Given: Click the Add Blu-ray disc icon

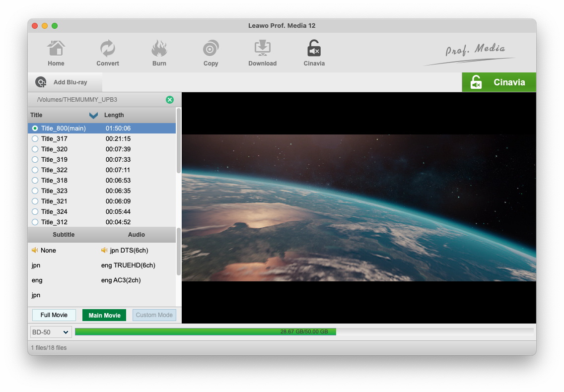Looking at the screenshot, I should (41, 82).
